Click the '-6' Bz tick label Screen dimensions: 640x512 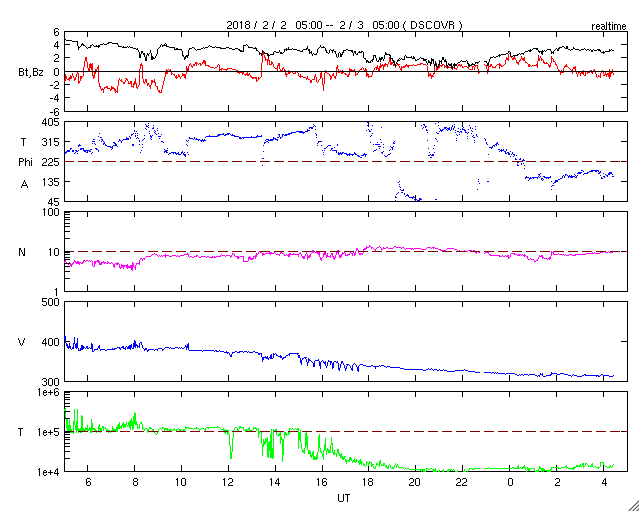54,111
